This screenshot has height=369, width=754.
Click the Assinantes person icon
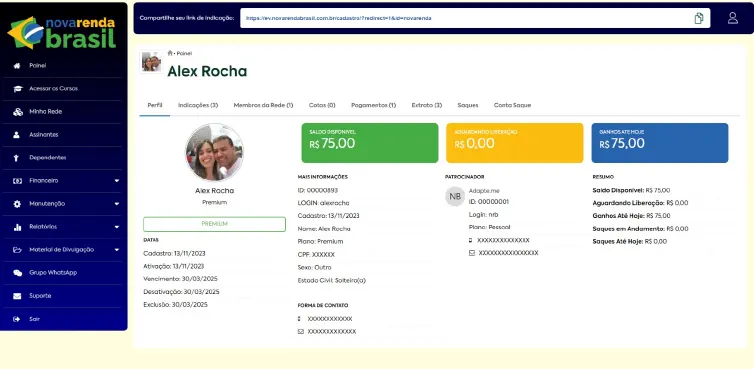tap(17, 135)
